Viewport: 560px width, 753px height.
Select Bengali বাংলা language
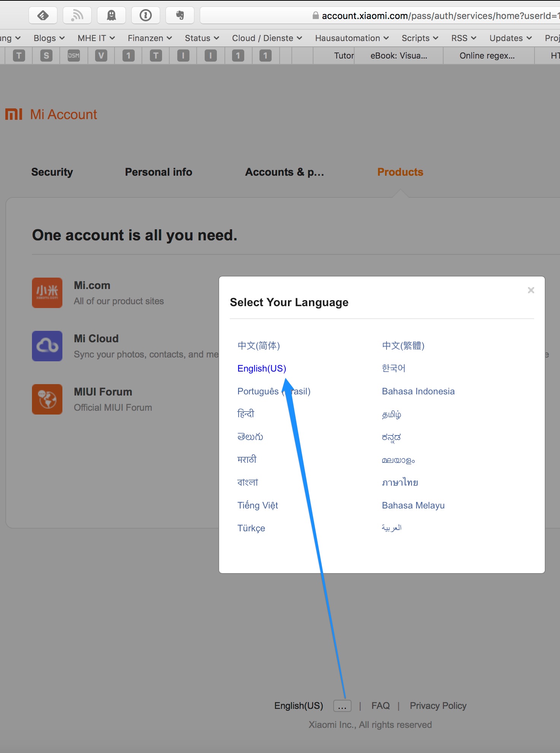(248, 482)
